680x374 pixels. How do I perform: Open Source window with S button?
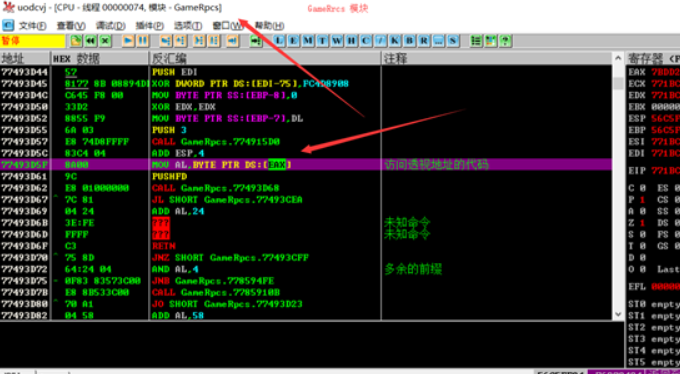[x=452, y=41]
